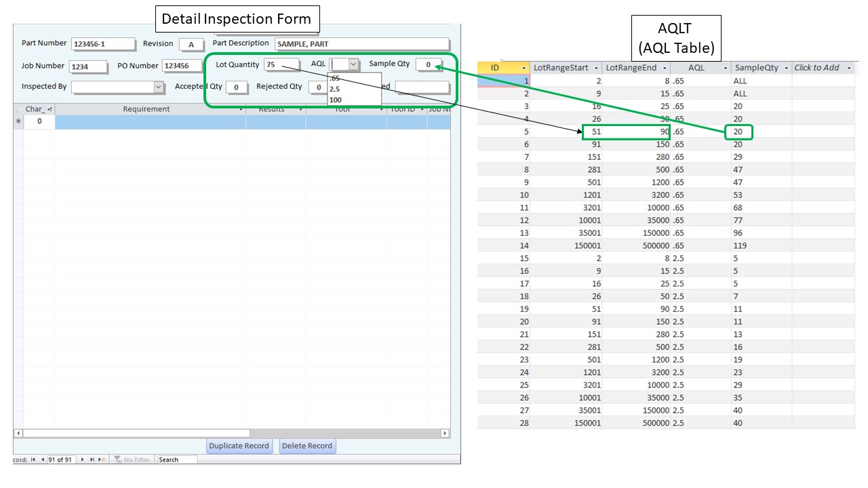The width and height of the screenshot is (868, 488).
Task: Go to the previous record
Action: tap(43, 459)
